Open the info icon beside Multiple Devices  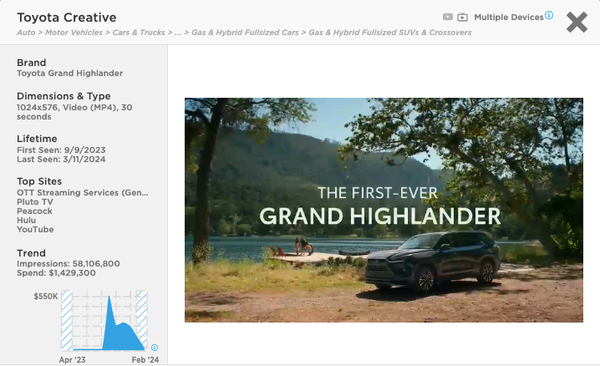tap(549, 15)
